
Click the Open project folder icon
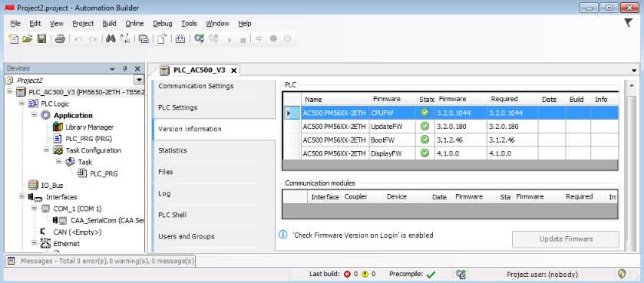(x=28, y=38)
